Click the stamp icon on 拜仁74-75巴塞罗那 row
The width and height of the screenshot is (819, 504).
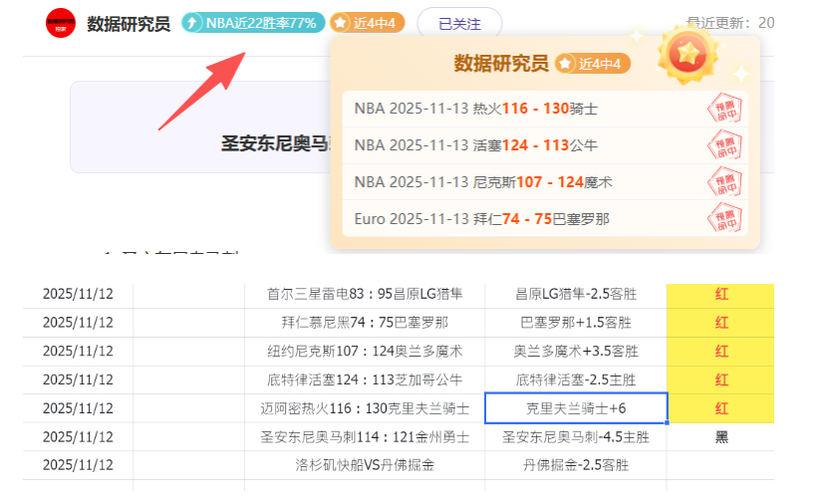(x=726, y=218)
